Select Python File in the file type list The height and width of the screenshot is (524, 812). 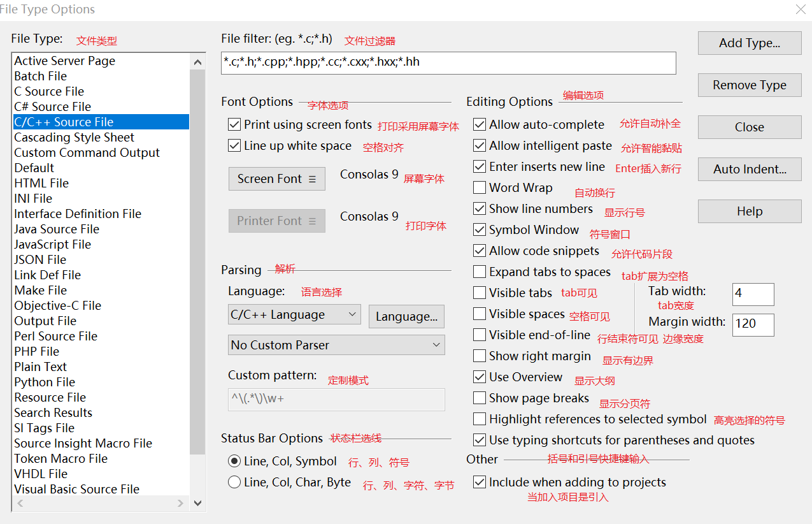point(45,382)
